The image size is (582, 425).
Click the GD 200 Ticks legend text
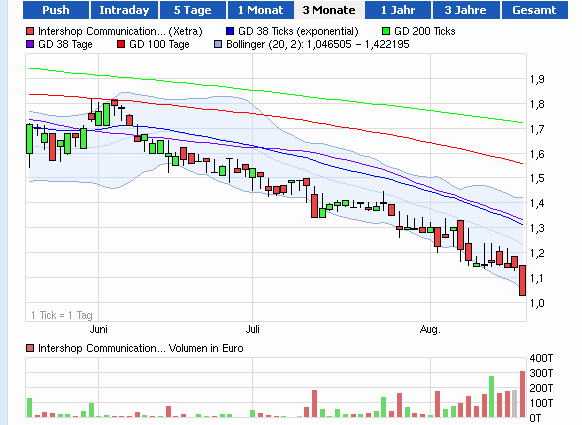tap(425, 31)
